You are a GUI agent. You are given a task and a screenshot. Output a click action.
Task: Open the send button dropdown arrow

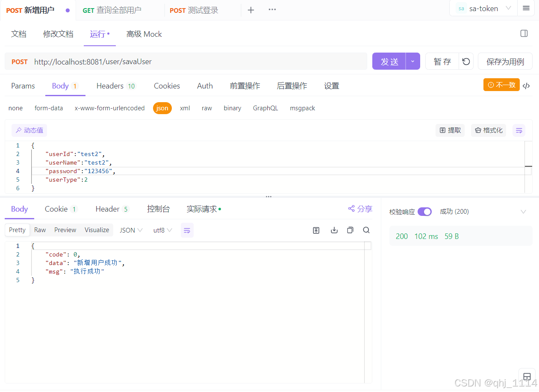(412, 61)
